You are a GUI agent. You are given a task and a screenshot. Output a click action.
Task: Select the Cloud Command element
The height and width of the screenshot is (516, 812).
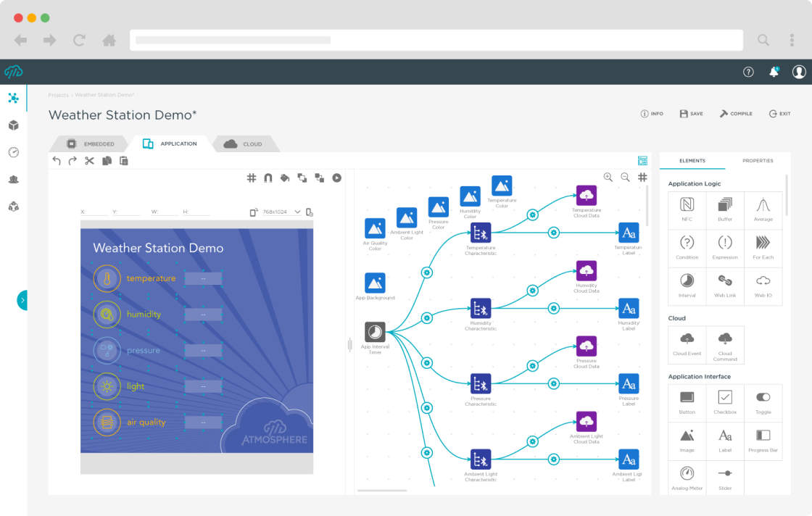725,345
